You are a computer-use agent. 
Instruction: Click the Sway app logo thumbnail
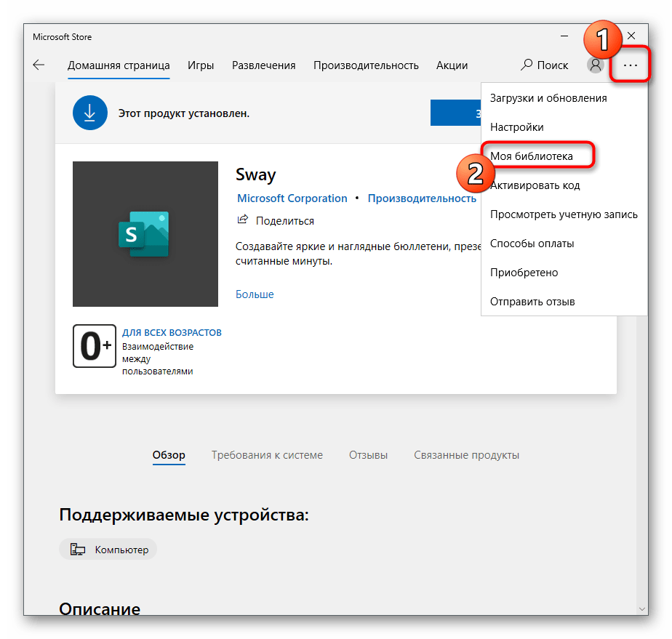coord(145,234)
